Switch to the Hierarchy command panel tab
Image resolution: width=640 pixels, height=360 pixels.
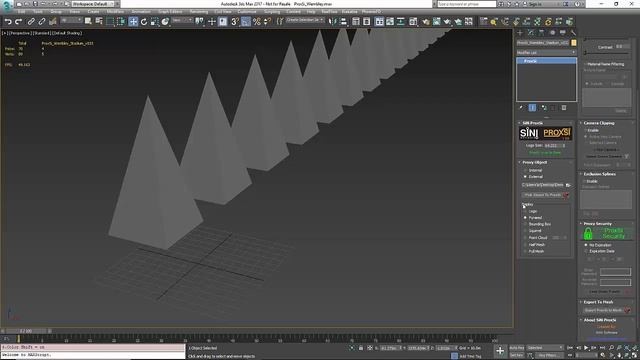tap(541, 33)
